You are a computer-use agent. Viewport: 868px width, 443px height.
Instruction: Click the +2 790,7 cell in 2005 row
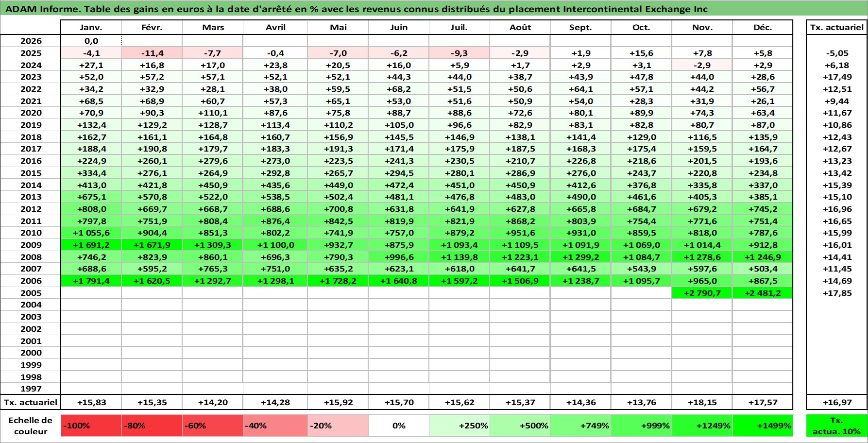coord(702,293)
